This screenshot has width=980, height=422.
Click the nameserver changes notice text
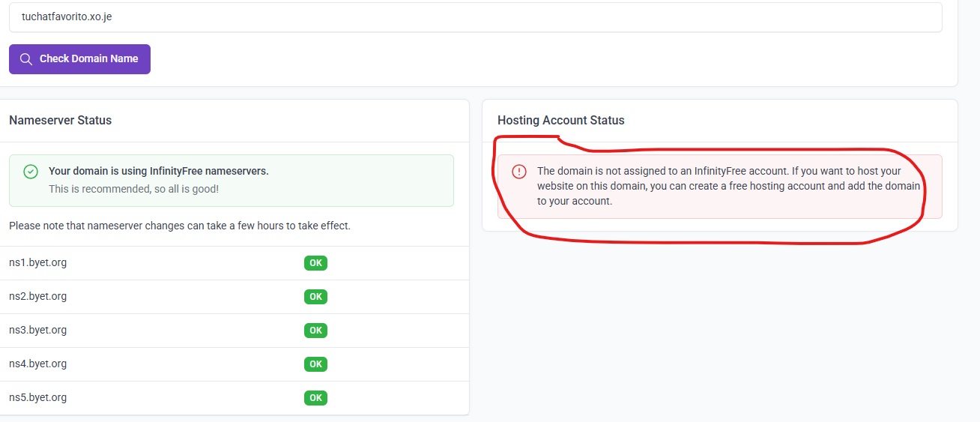tap(180, 226)
